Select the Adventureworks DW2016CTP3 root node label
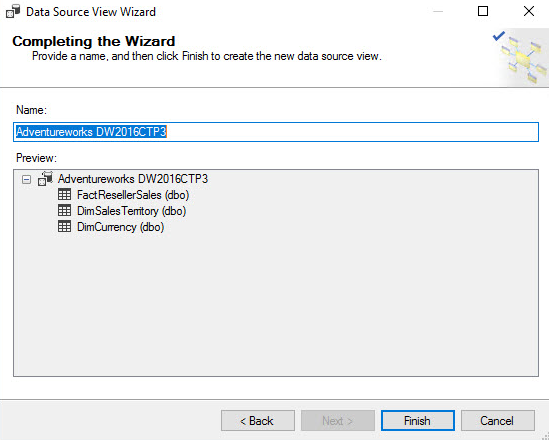This screenshot has height=440, width=549. pos(133,179)
